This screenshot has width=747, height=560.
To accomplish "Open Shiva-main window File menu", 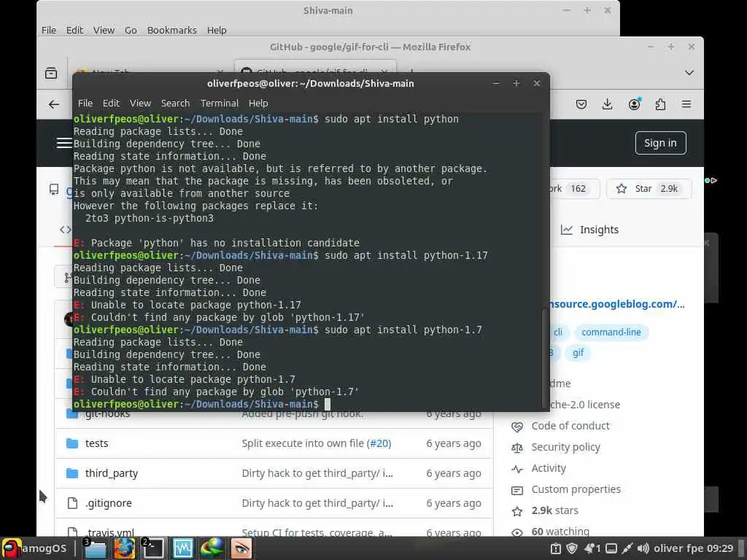I will pyautogui.click(x=49, y=30).
